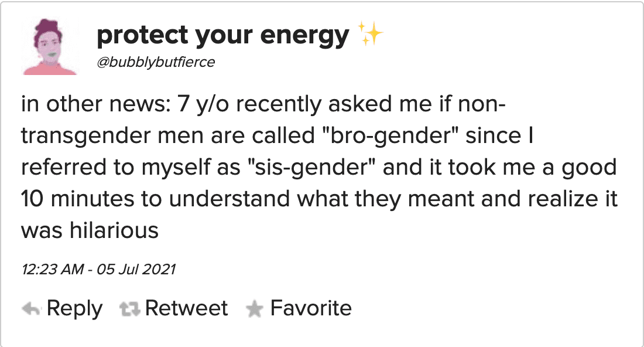Click "10 minutes" in the tweet text
Screen dimensions: 644x347
[x=78, y=199]
